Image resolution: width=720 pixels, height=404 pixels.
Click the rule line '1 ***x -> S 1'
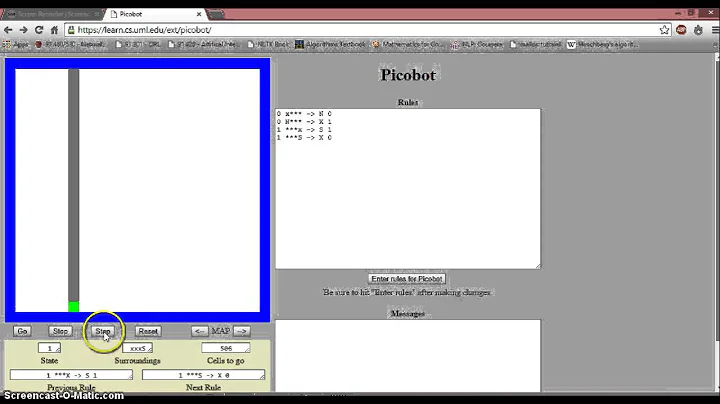[x=304, y=129]
